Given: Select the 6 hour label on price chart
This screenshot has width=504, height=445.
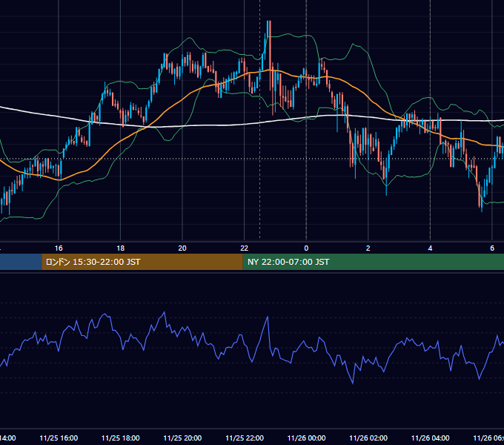Looking at the screenshot, I should tap(492, 248).
